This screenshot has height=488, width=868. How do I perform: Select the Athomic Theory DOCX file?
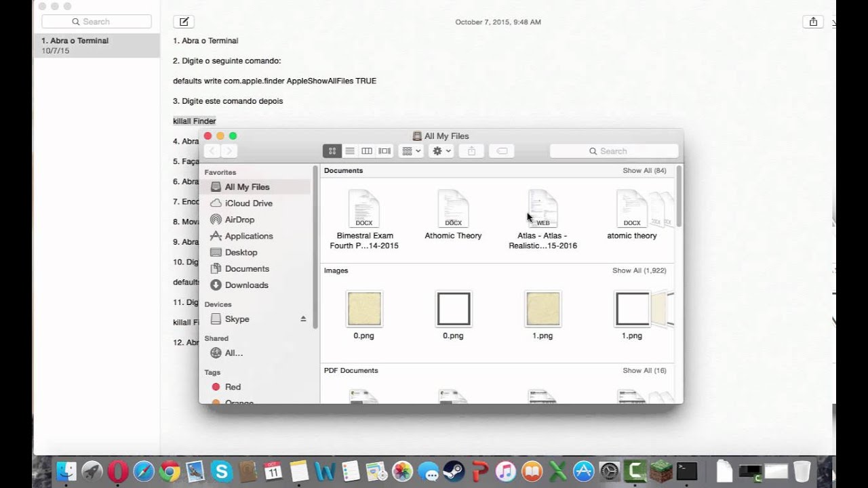pyautogui.click(x=453, y=216)
